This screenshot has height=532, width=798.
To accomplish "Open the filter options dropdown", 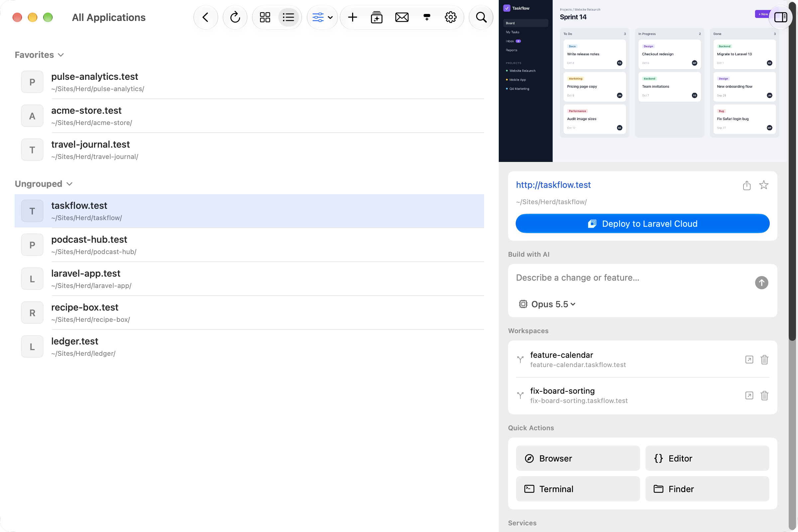I will click(322, 17).
